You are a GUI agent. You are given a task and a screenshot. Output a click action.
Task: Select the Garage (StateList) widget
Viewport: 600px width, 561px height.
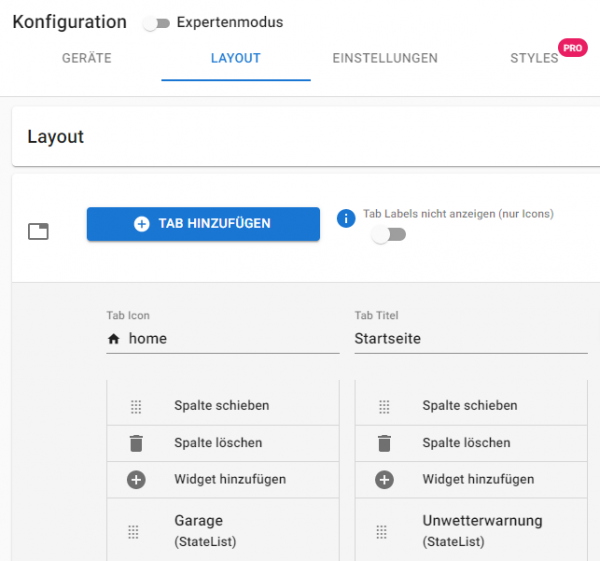223,530
